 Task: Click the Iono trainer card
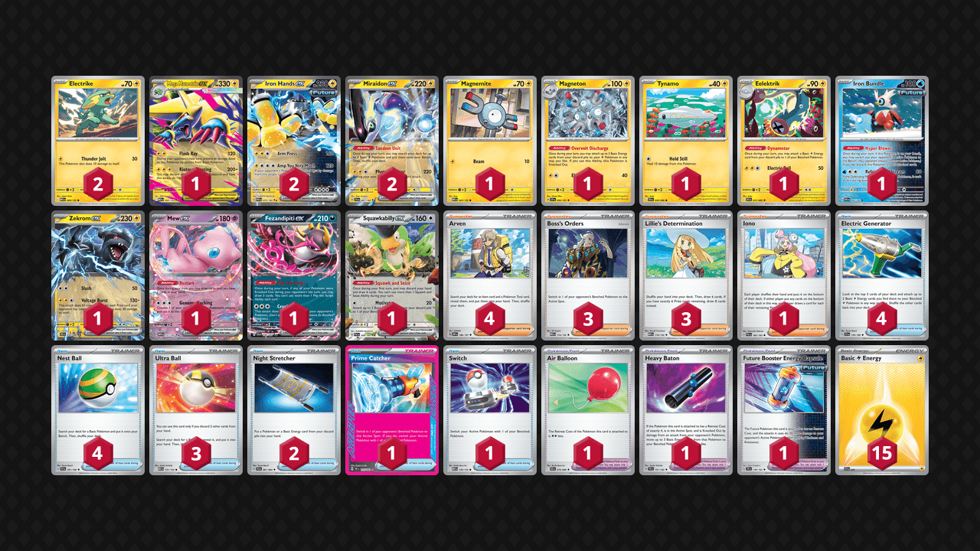pos(784,275)
